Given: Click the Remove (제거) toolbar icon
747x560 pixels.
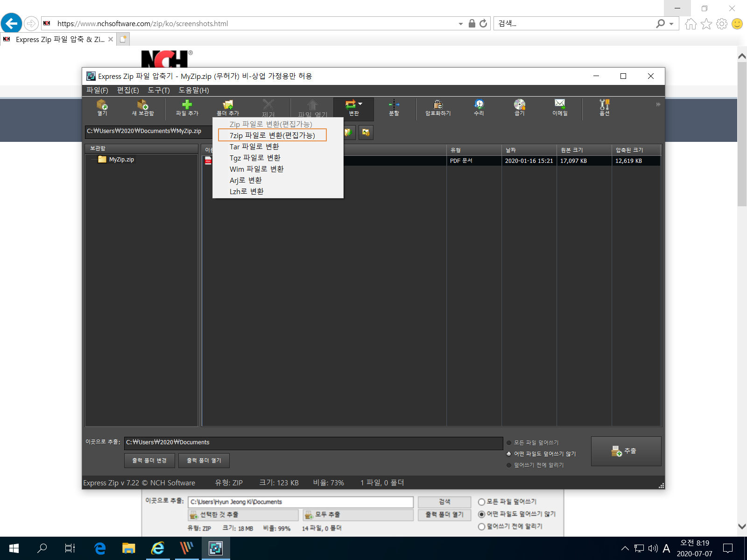Looking at the screenshot, I should point(268,107).
